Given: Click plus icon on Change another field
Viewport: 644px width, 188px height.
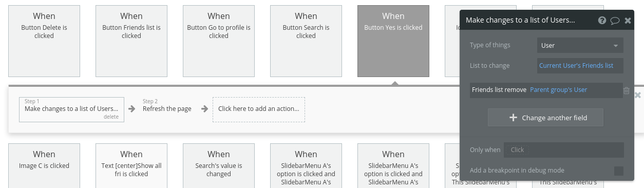Looking at the screenshot, I should [513, 118].
